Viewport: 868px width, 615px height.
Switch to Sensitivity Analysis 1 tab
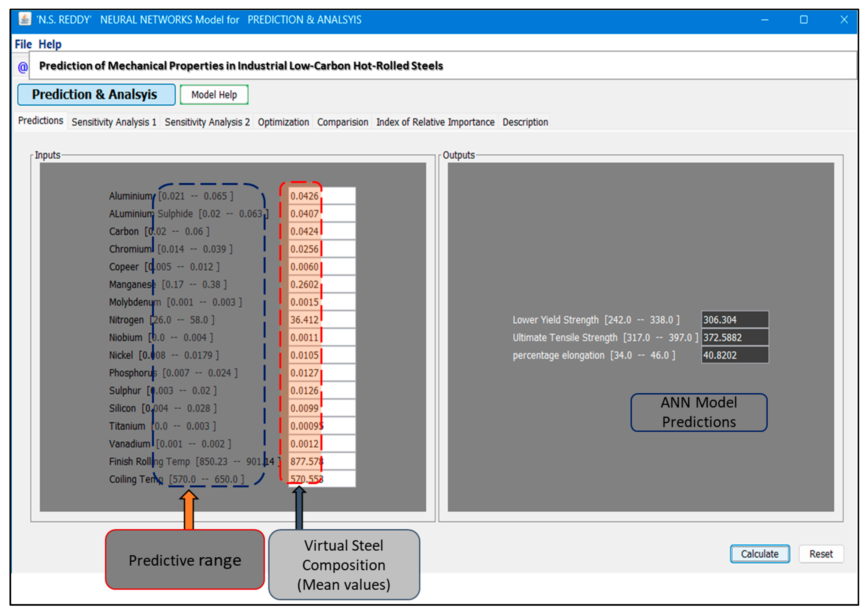tap(114, 122)
